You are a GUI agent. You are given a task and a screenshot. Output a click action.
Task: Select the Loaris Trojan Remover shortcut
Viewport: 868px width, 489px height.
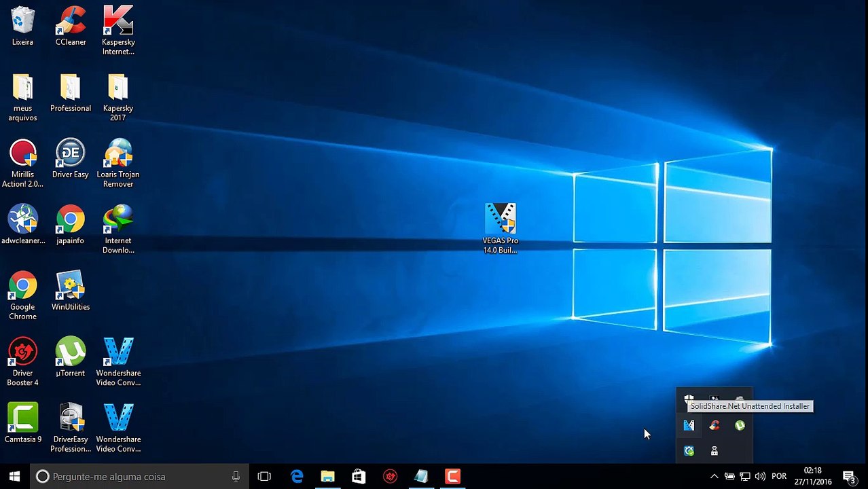pos(118,164)
